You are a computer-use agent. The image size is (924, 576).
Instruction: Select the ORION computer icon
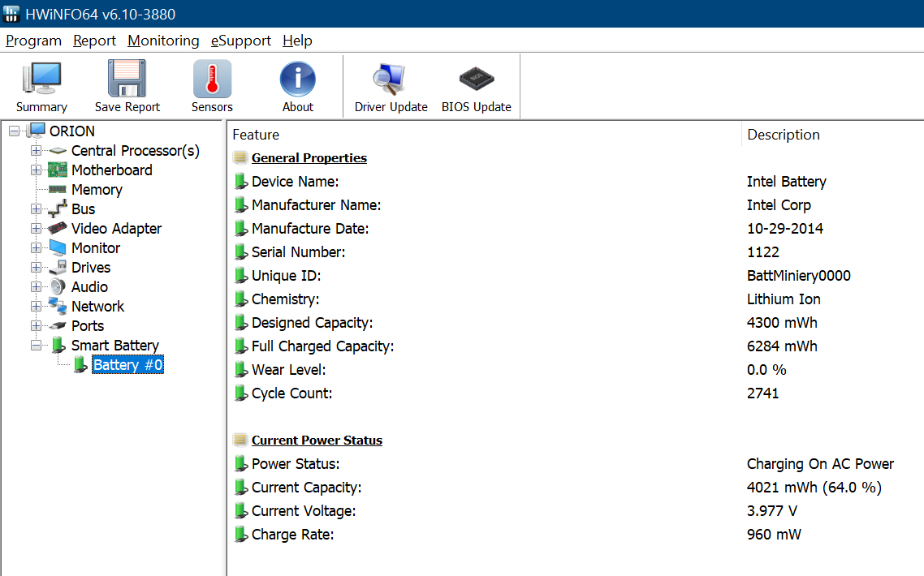[37, 131]
